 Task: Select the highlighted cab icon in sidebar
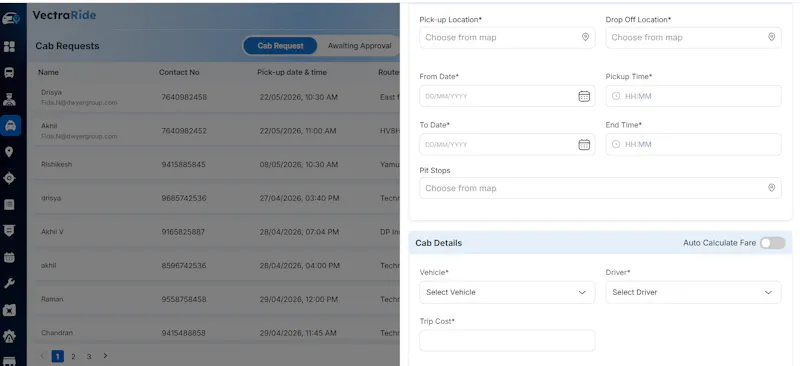(x=10, y=126)
